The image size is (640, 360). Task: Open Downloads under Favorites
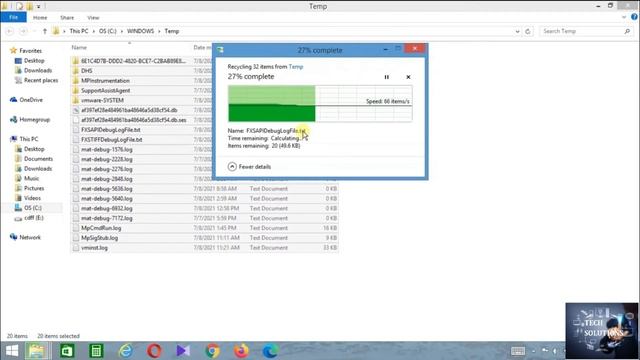tap(38, 70)
